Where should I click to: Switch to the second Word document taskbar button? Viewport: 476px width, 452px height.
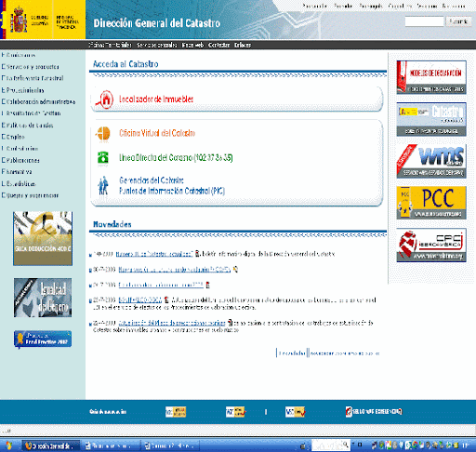(170, 445)
